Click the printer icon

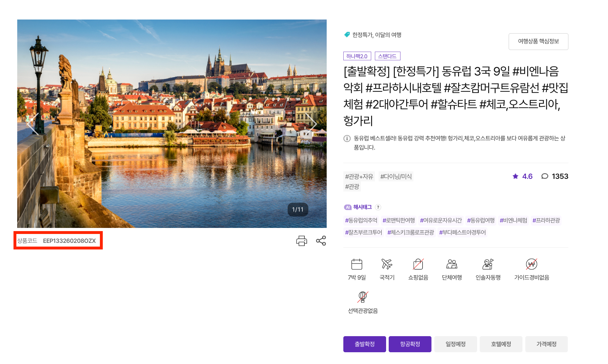(x=301, y=241)
